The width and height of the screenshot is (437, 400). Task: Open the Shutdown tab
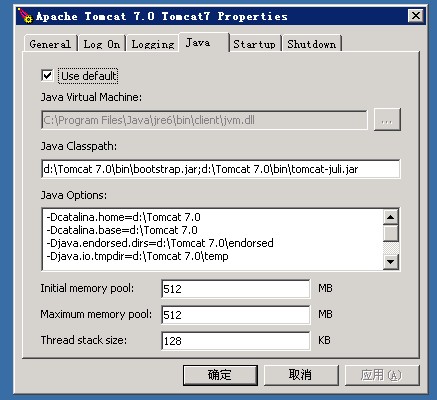coord(312,44)
